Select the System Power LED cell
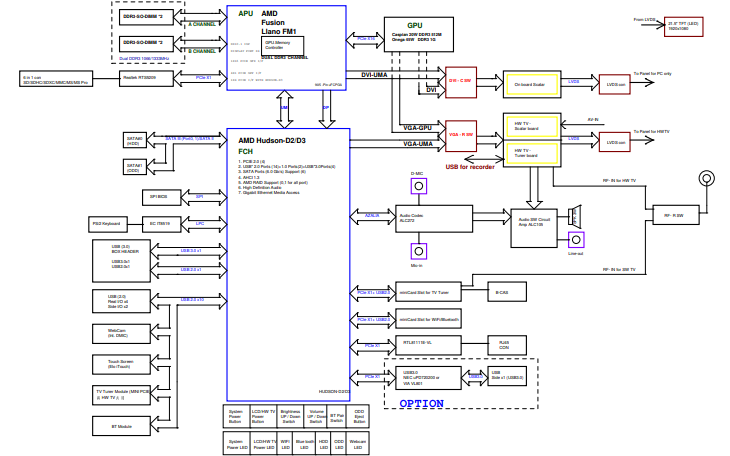This screenshot has width=730, height=456. 237,443
